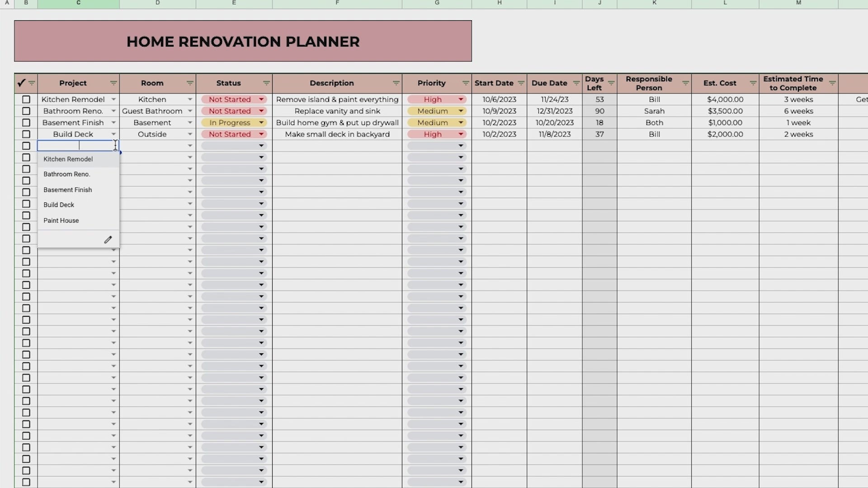Click the filter icon in the Room header
The image size is (868, 488).
(190, 83)
